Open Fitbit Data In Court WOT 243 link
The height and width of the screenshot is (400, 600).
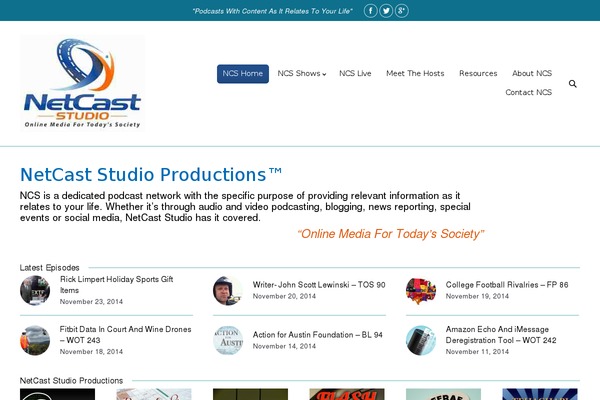[126, 335]
